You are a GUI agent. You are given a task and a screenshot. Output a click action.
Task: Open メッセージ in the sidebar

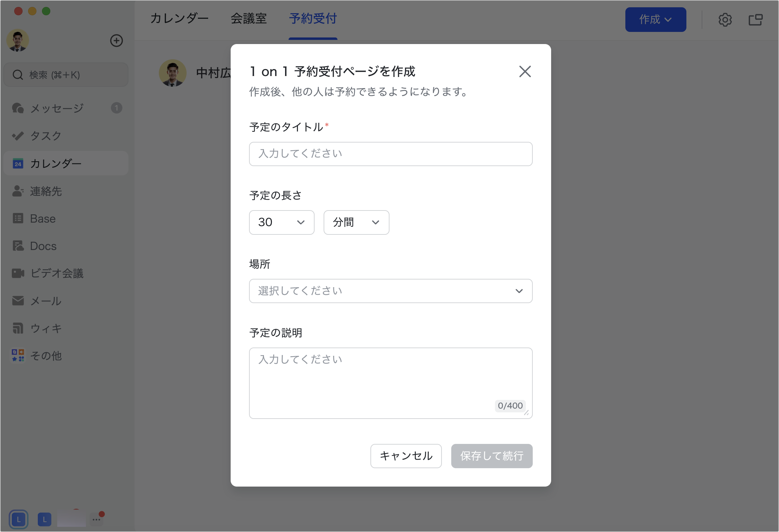click(x=66, y=108)
